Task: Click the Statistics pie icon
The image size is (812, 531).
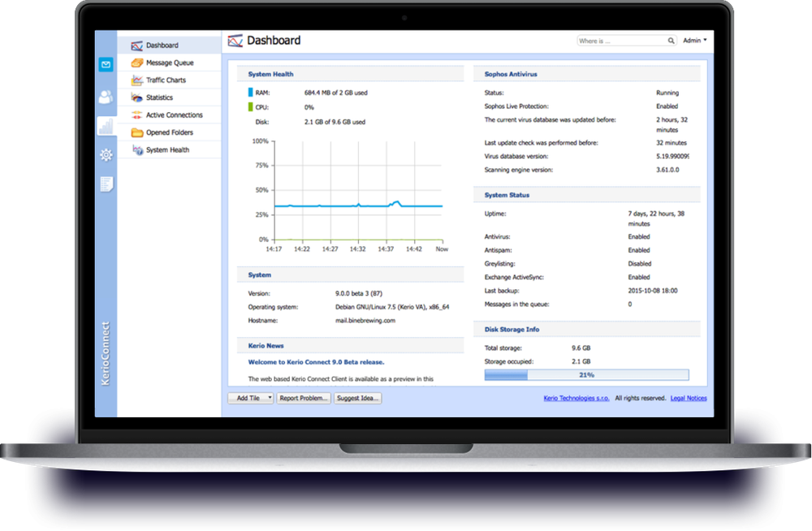Action: tap(136, 97)
